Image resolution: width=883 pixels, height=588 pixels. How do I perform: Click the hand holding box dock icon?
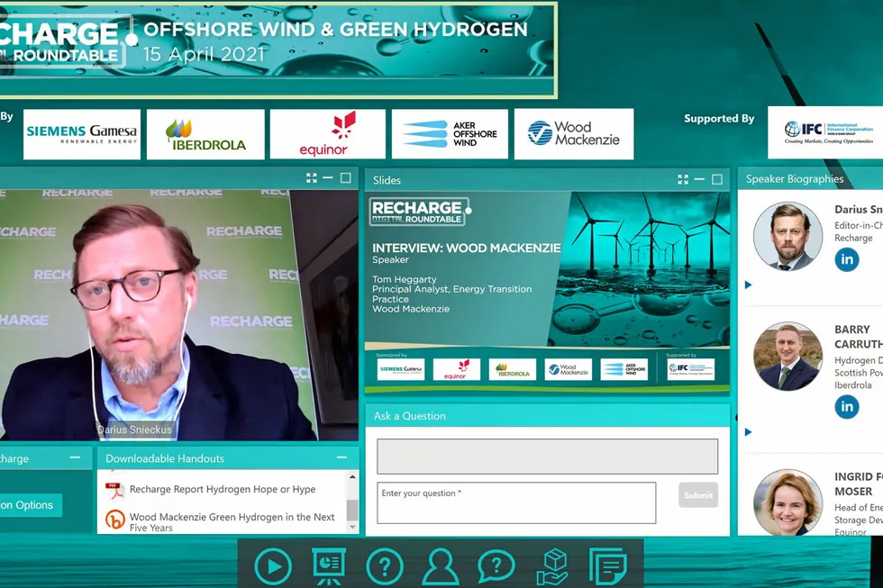(553, 566)
